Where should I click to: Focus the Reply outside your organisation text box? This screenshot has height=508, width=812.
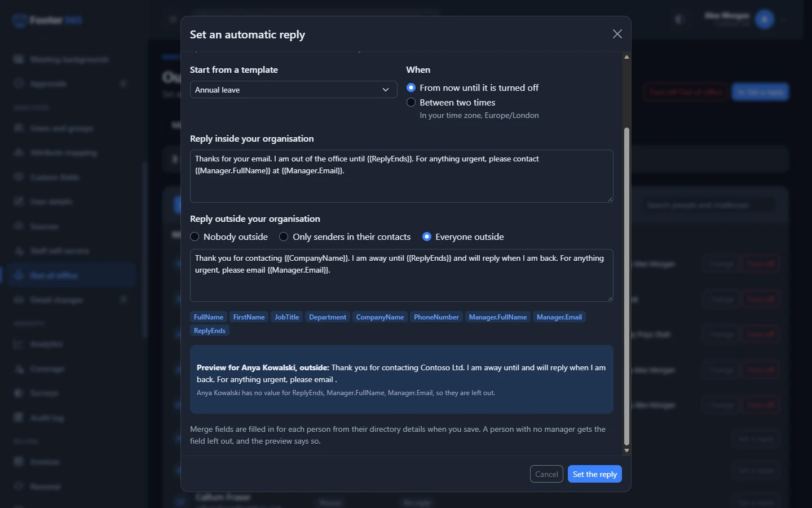pos(401,275)
